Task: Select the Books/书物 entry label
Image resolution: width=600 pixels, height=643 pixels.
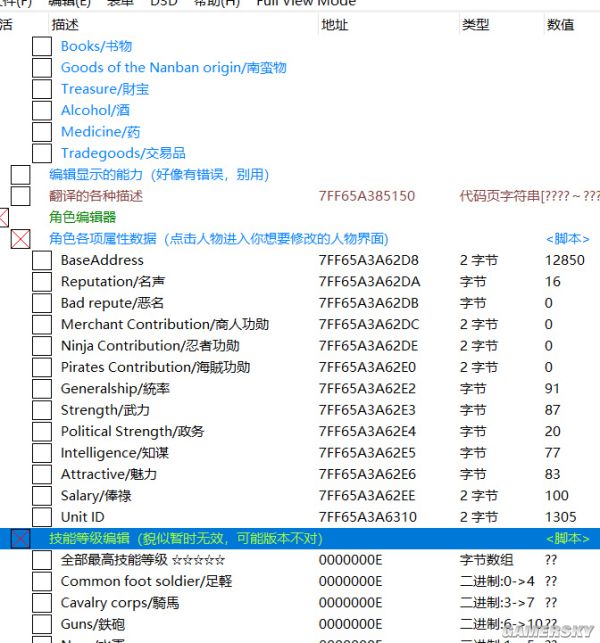Action: tap(96, 46)
